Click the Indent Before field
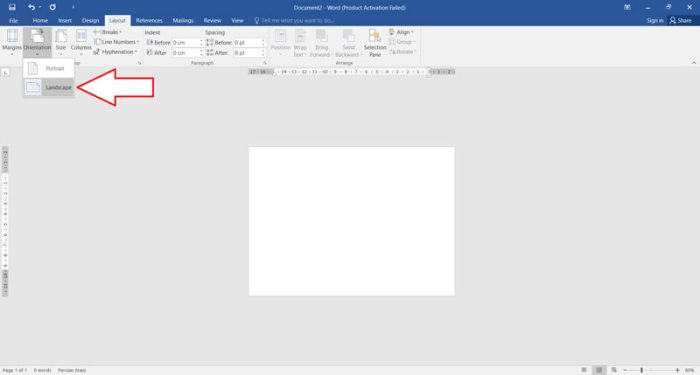The height and width of the screenshot is (375, 700). tap(185, 42)
